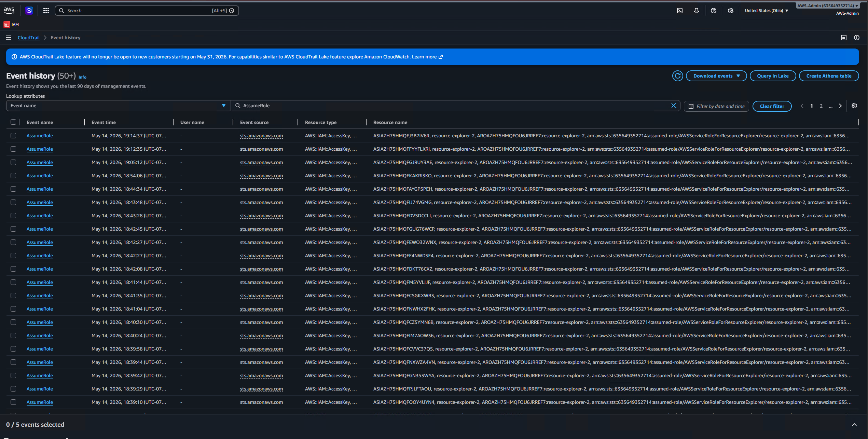The width and height of the screenshot is (868, 439).
Task: Click the Event time column header
Action: coord(104,122)
